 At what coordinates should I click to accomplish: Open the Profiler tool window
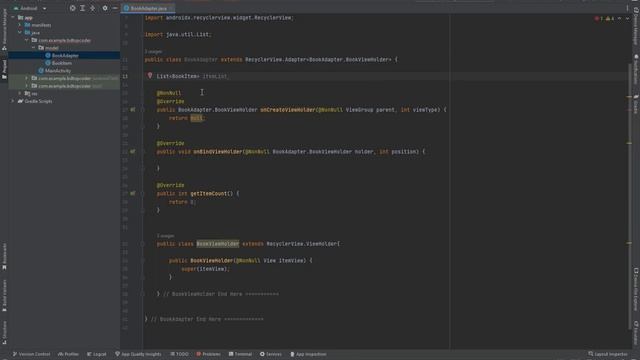[x=68, y=354]
